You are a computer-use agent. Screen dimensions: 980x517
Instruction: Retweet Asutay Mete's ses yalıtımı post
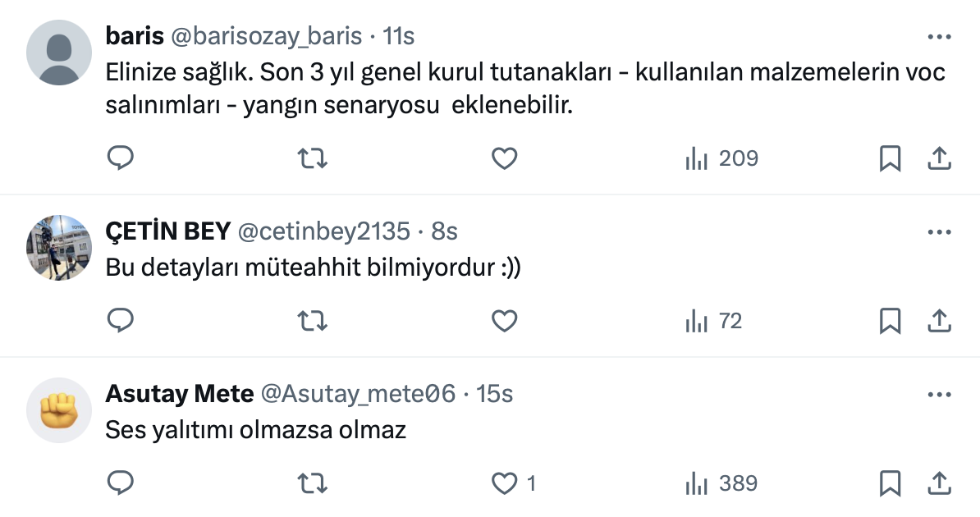[311, 483]
